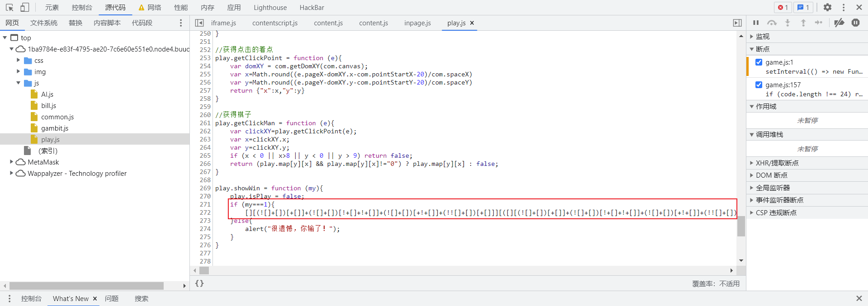Expand Wappalyzer Technology profiler node
Screen dimensions: 868x306
(11, 173)
